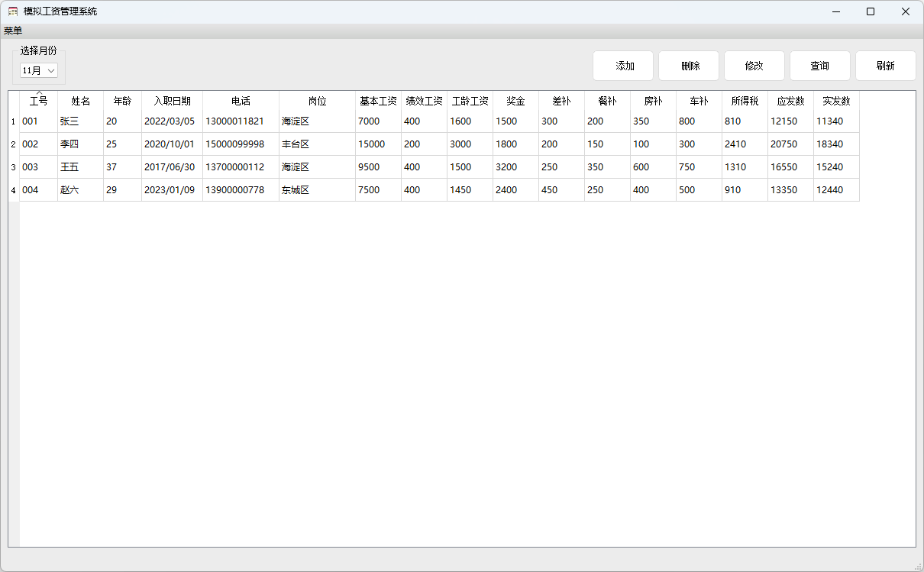The image size is (924, 572).
Task: Select the 李四 name cell
Action: click(x=81, y=144)
